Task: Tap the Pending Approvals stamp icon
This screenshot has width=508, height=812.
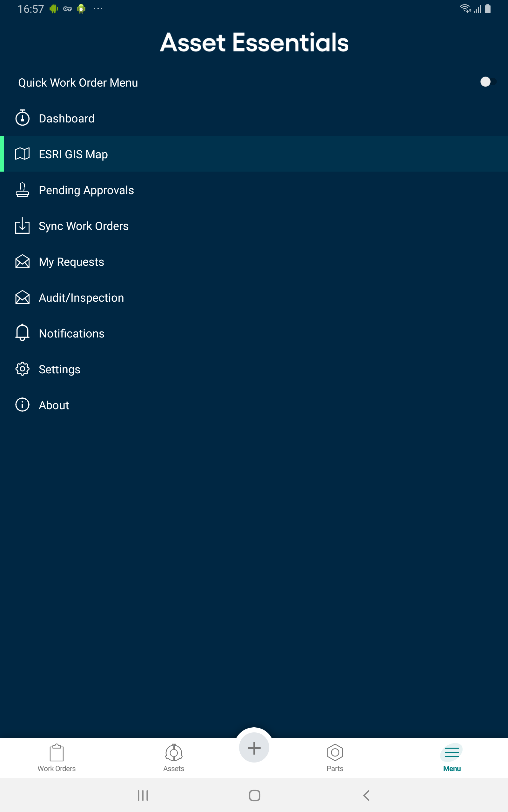Action: tap(23, 190)
